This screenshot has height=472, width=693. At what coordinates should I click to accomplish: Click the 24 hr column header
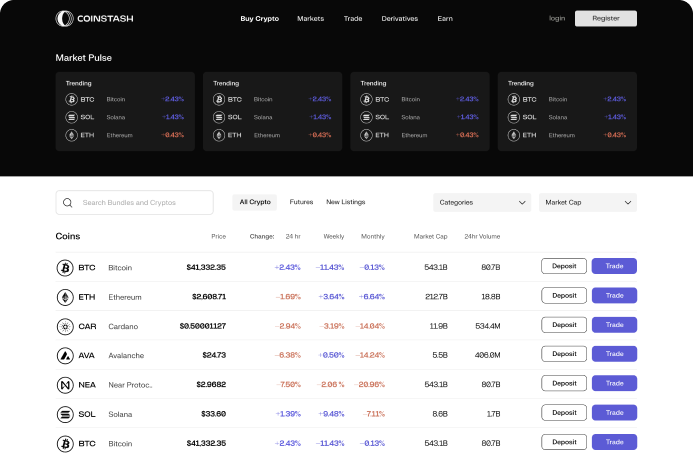pyautogui.click(x=293, y=236)
